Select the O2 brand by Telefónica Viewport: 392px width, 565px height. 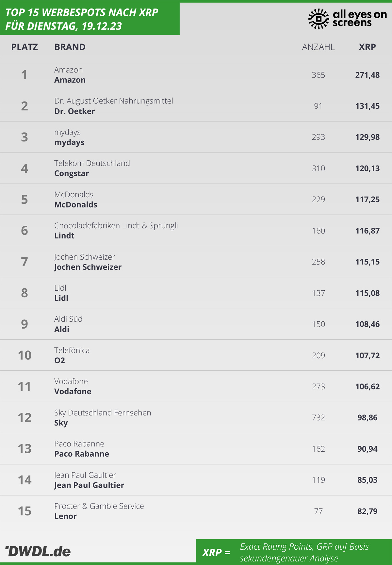point(60,361)
